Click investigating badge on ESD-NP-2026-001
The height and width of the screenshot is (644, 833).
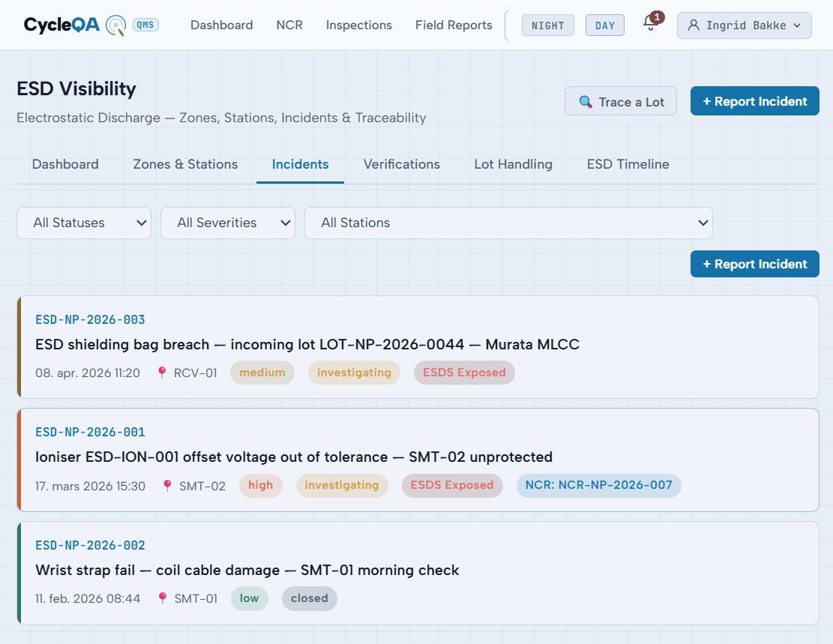click(x=342, y=485)
